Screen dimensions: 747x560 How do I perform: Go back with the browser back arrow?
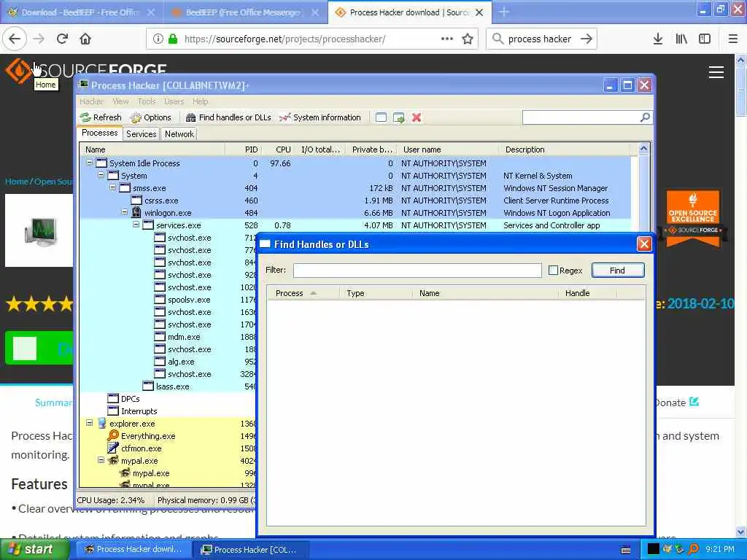pyautogui.click(x=15, y=39)
